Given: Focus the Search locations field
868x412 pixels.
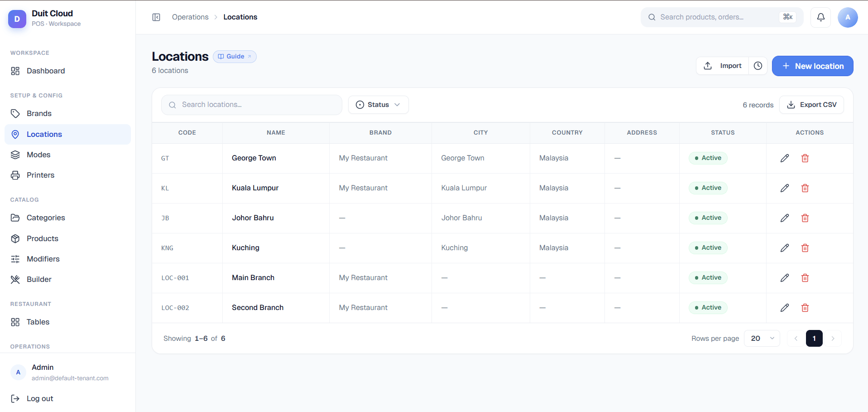Looking at the screenshot, I should pos(252,105).
